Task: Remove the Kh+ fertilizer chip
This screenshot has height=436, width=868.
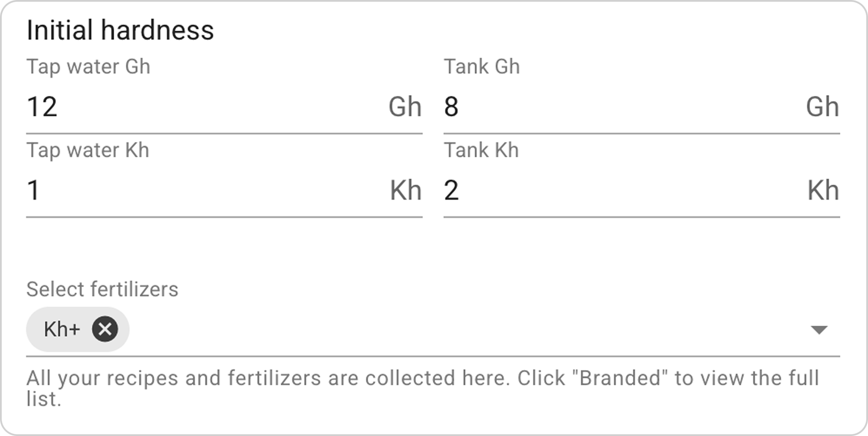Action: click(x=105, y=329)
